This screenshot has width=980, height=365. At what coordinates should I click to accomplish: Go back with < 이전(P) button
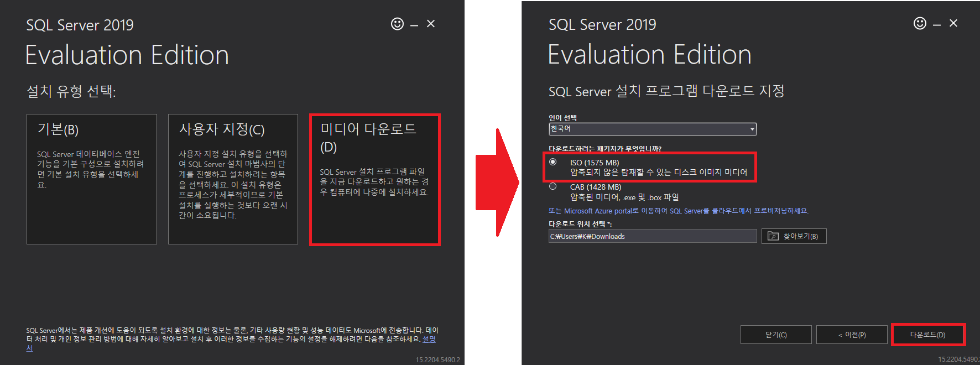point(852,335)
